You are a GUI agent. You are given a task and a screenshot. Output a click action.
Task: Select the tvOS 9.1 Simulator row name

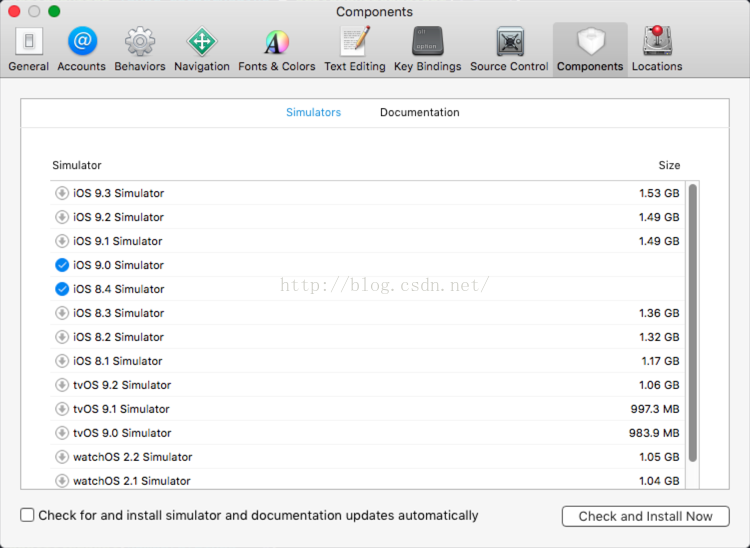(x=121, y=409)
